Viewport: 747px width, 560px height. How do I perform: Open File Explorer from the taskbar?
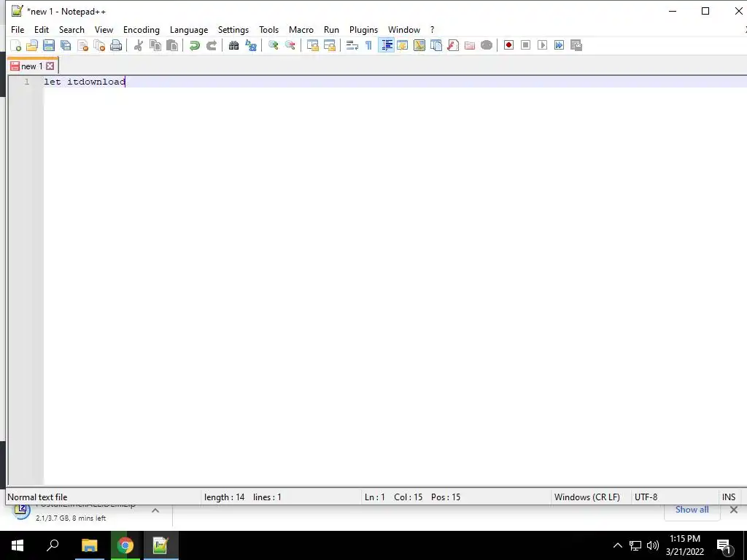pyautogui.click(x=89, y=545)
